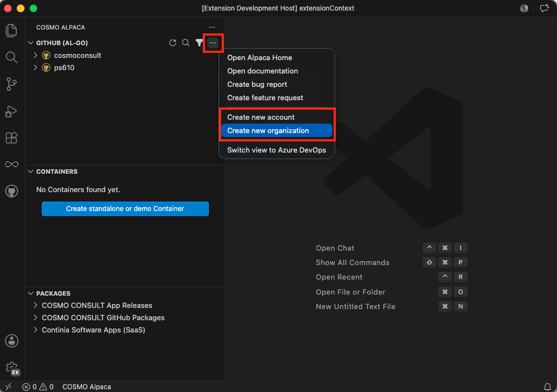This screenshot has width=557, height=392.
Task: Click the Show All Commands label
Action: point(353,263)
